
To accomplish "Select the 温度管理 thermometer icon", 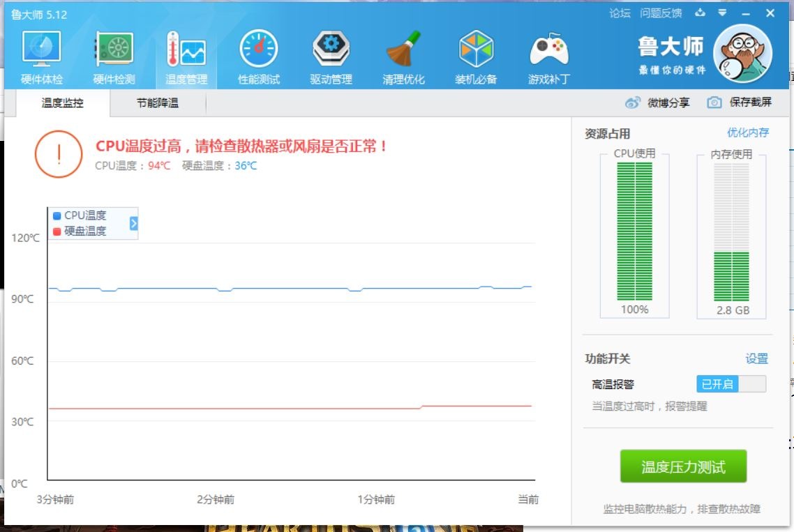I will click(186, 49).
